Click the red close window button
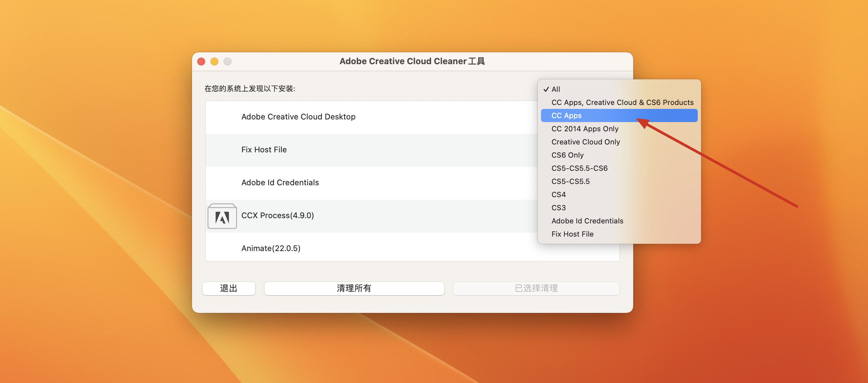 tap(201, 62)
